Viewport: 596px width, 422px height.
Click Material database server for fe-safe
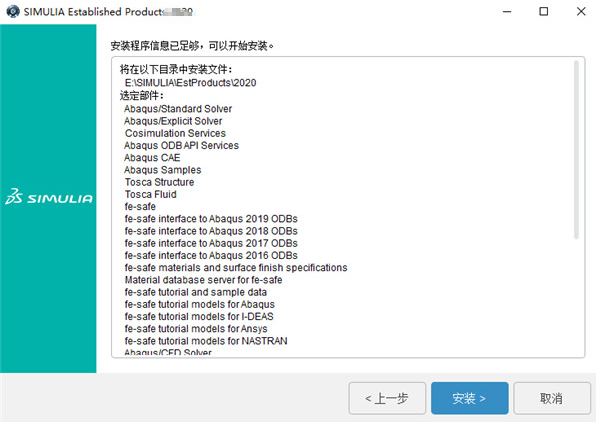click(203, 280)
